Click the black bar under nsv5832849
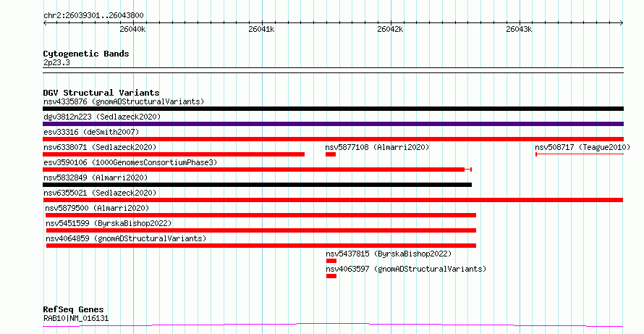Viewport: 644px width, 334px height. click(257, 185)
